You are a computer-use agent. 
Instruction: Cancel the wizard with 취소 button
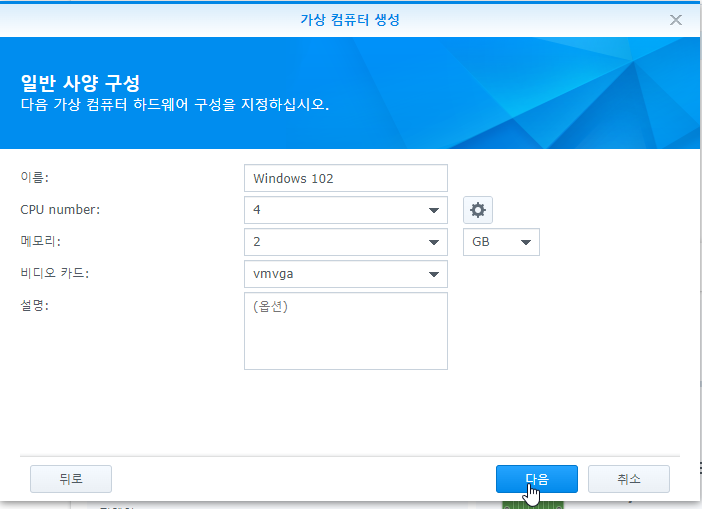629,479
